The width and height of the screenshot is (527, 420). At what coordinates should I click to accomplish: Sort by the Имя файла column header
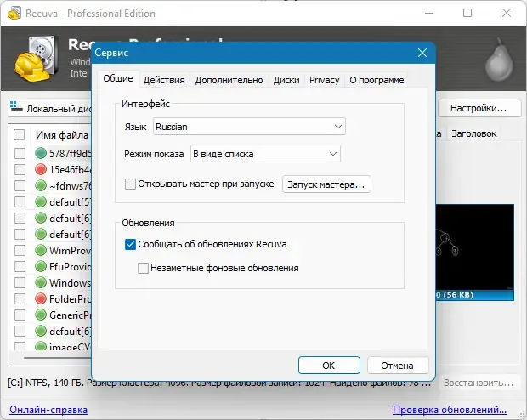[x=61, y=135]
